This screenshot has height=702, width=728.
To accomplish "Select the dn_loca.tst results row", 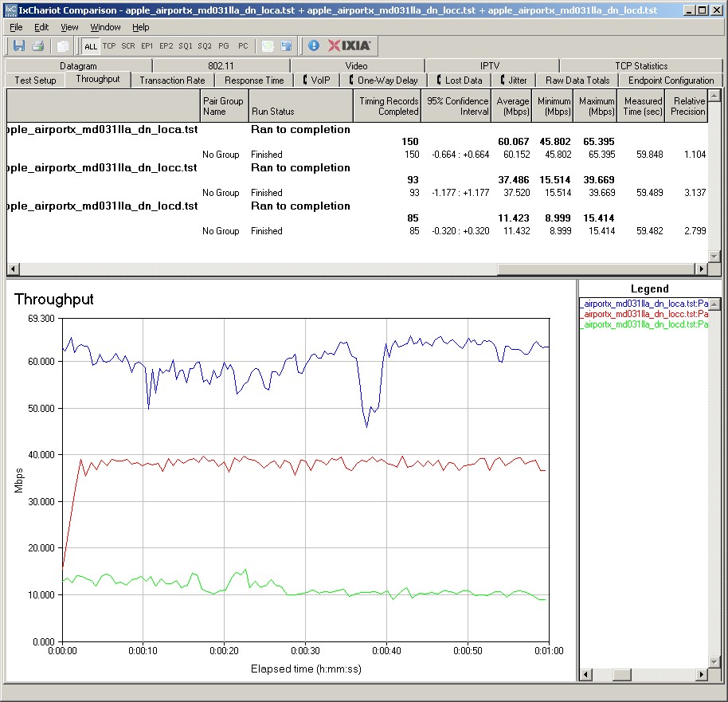I will [357, 129].
